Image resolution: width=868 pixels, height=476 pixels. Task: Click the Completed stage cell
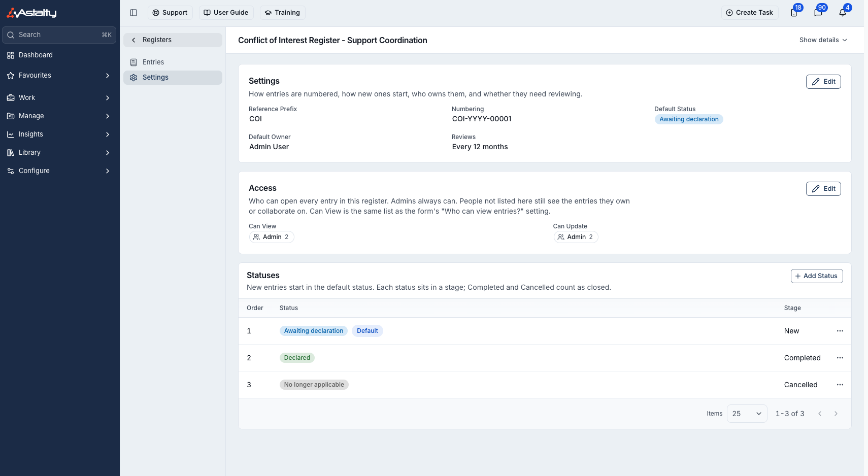click(x=802, y=358)
